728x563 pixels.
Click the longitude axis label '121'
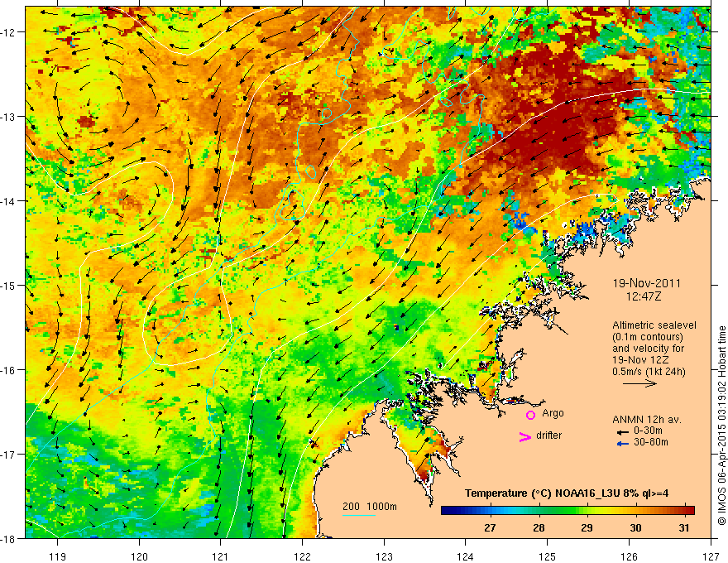point(221,556)
